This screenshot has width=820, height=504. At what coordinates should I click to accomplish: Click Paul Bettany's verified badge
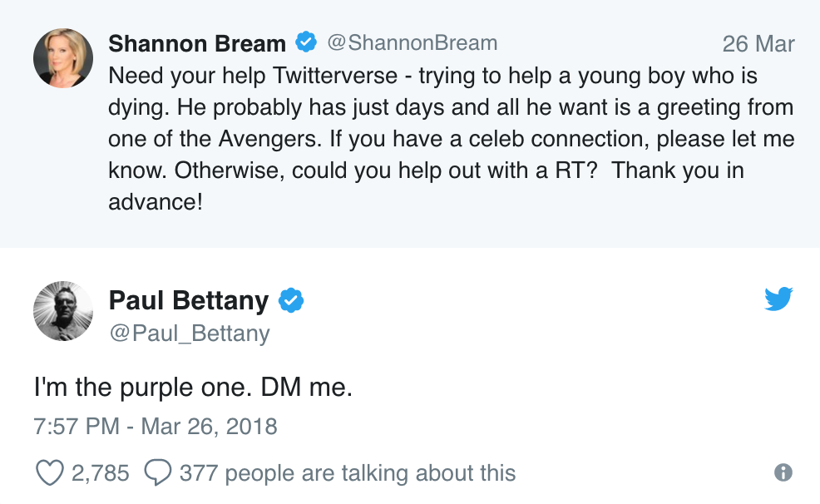pos(290,300)
